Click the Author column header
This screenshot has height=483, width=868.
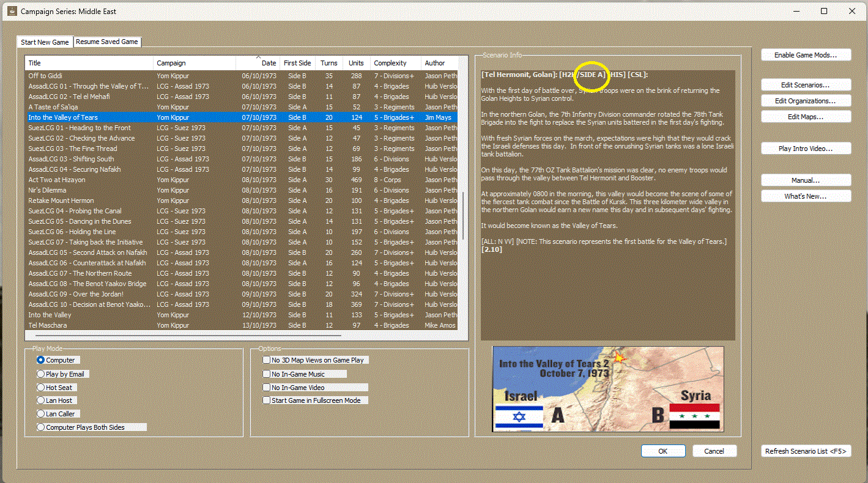(439, 63)
